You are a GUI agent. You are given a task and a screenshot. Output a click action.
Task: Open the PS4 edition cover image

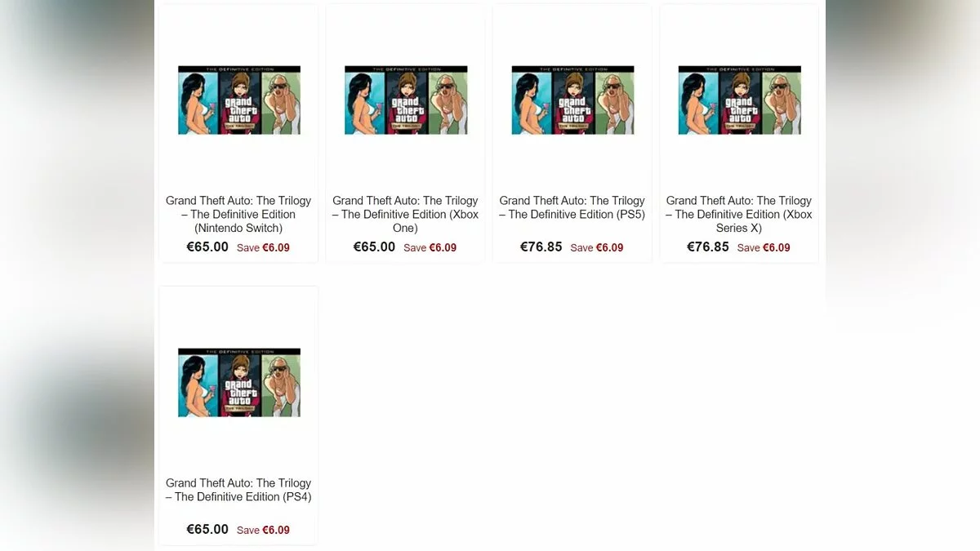coord(239,383)
